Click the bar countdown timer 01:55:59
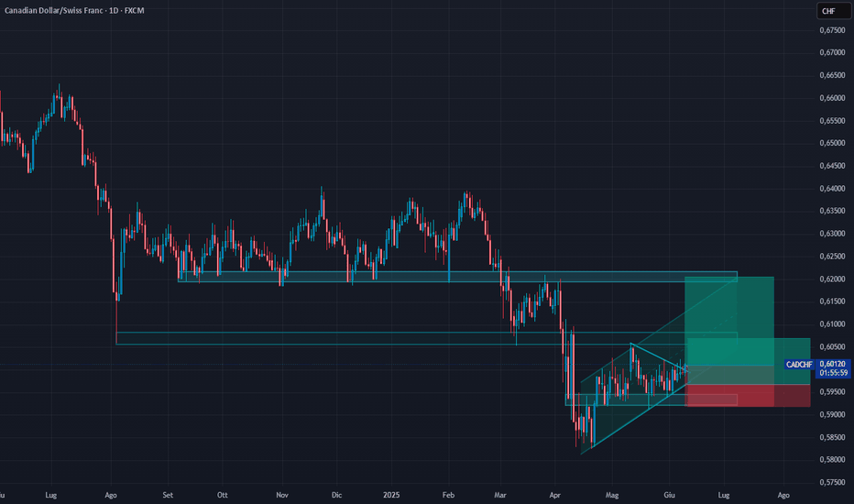This screenshot has width=854, height=504. (x=833, y=373)
